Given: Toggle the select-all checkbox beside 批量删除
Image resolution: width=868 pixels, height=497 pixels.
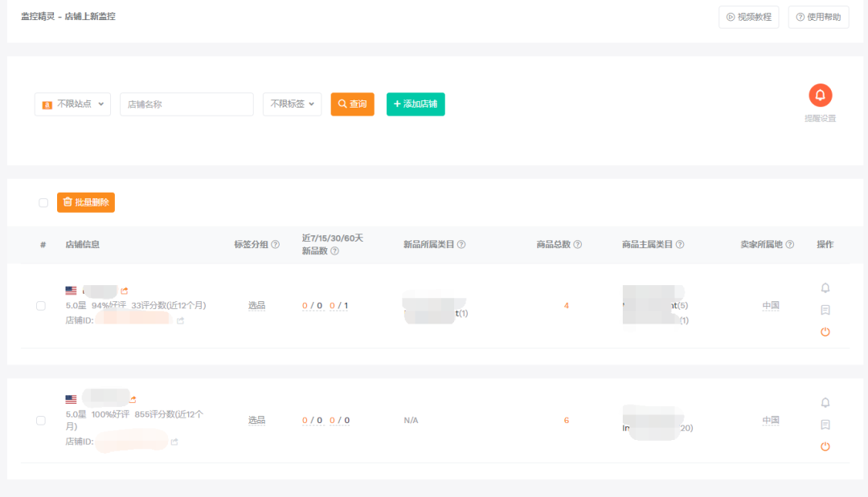Looking at the screenshot, I should [43, 203].
